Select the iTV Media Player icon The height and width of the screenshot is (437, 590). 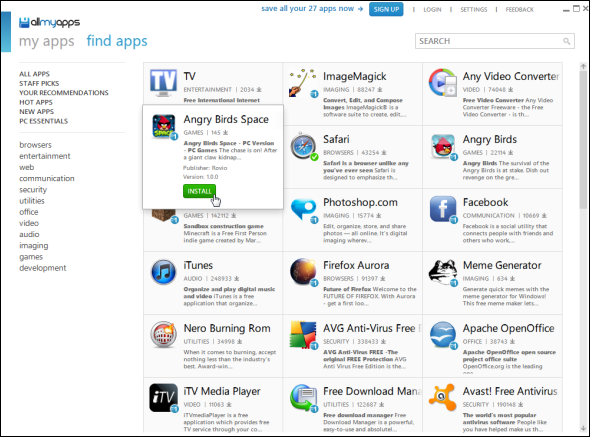point(163,397)
